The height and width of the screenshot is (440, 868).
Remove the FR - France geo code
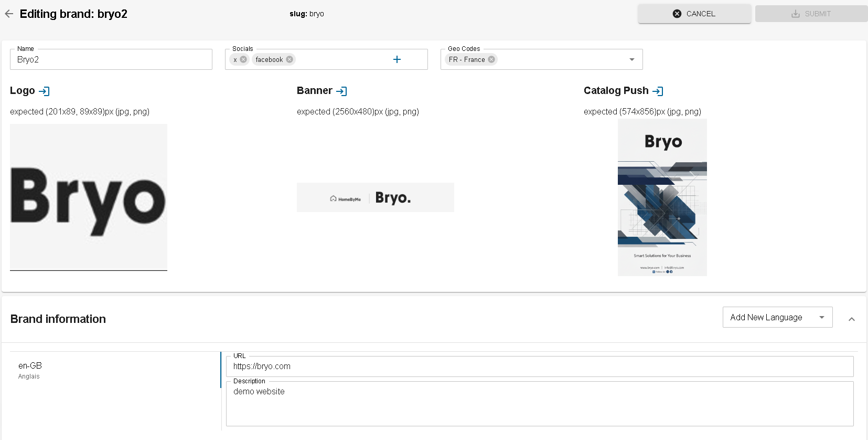(x=491, y=59)
